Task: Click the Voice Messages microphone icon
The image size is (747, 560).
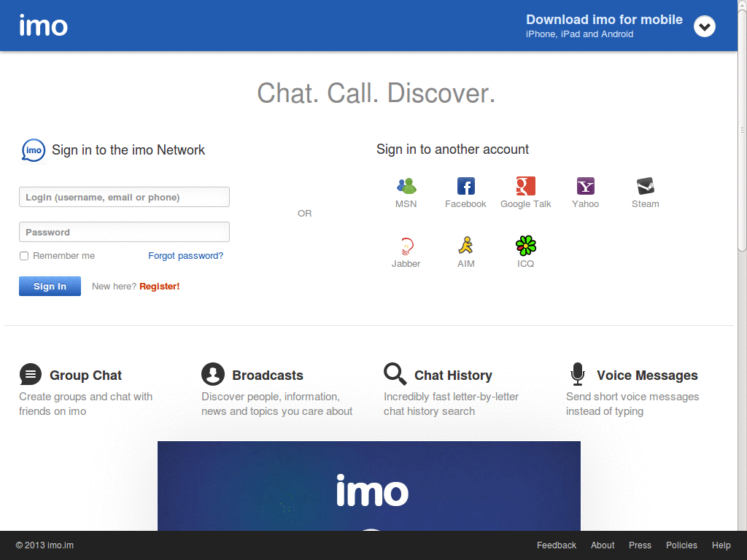Action: [578, 374]
